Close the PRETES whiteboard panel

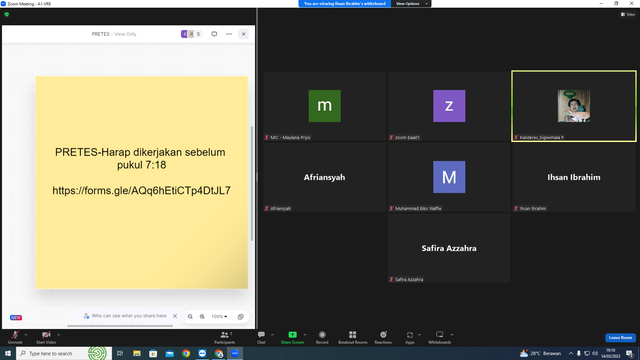coord(244,34)
